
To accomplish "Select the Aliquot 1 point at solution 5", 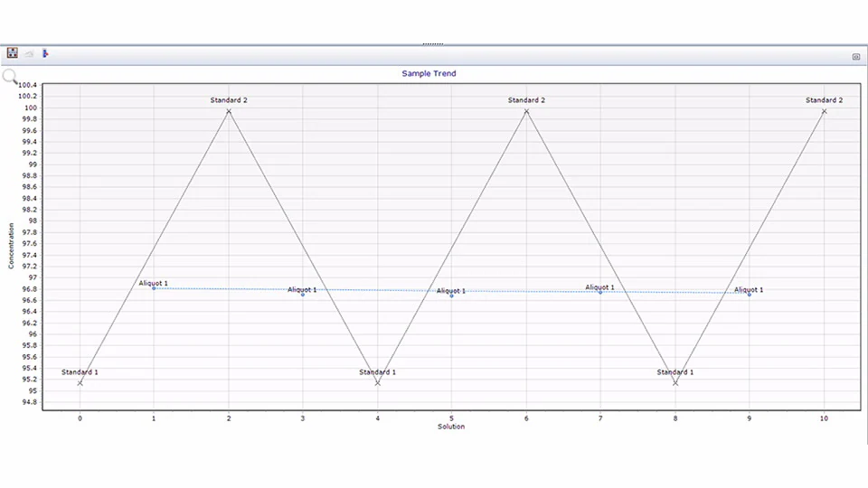I will tap(452, 296).
